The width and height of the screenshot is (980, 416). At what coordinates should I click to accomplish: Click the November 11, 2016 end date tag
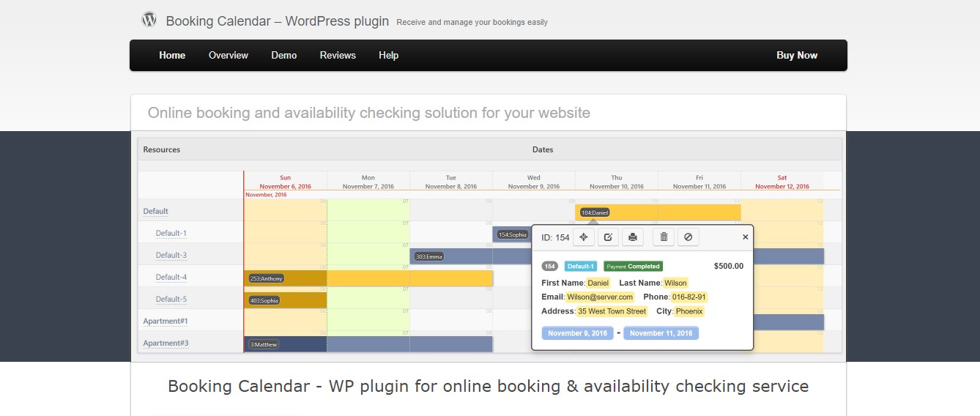coord(661,333)
